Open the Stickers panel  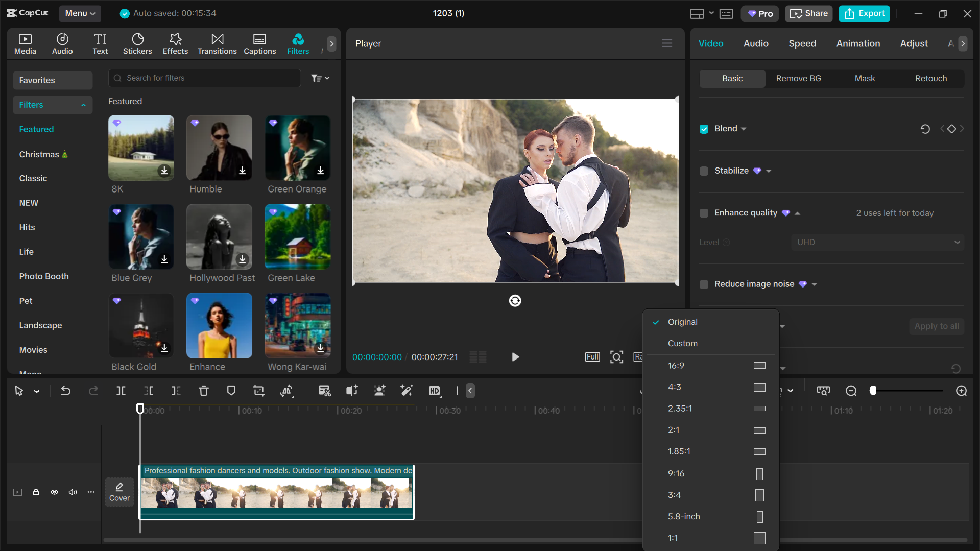pos(137,43)
